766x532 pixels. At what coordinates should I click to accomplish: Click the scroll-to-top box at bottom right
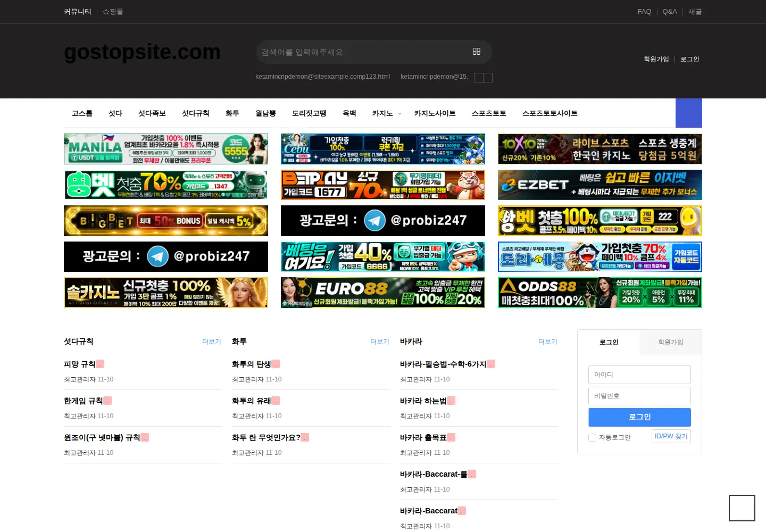pos(742,508)
